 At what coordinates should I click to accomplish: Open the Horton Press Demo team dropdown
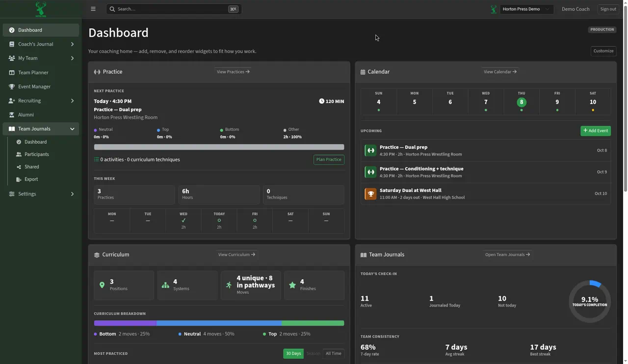pos(526,9)
